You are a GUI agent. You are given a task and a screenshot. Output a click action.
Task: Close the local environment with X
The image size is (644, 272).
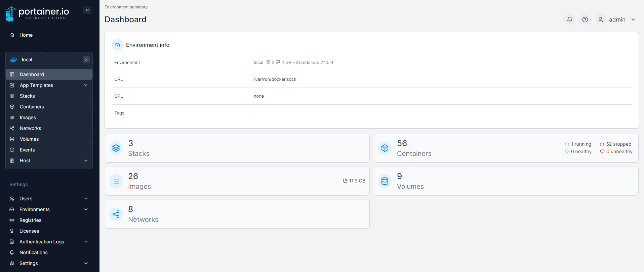(x=86, y=60)
